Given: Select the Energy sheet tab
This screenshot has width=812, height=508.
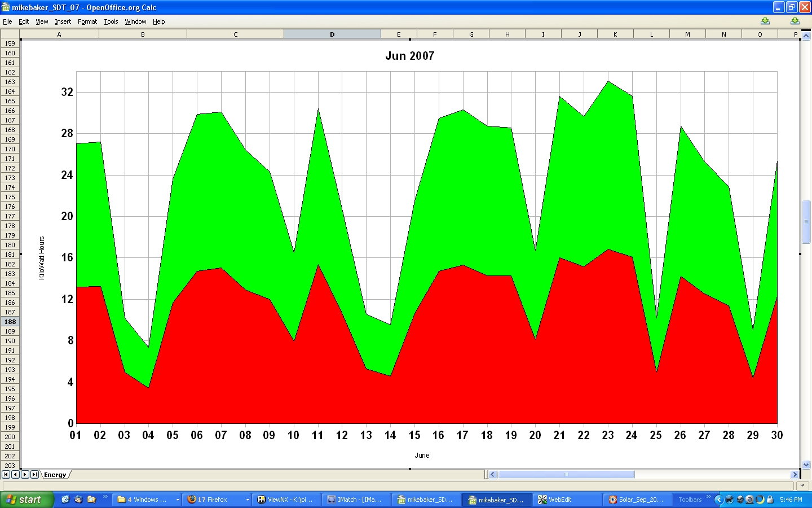Looking at the screenshot, I should point(55,475).
